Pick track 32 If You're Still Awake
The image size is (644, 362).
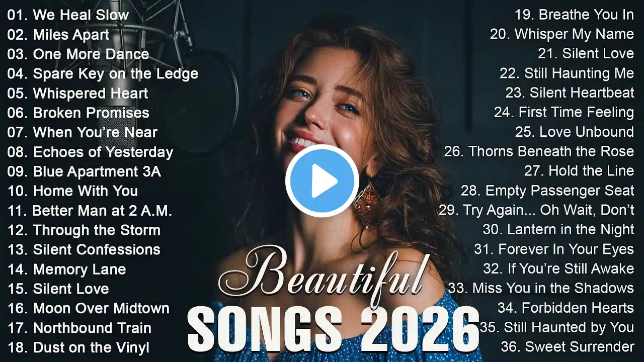pyautogui.click(x=558, y=269)
